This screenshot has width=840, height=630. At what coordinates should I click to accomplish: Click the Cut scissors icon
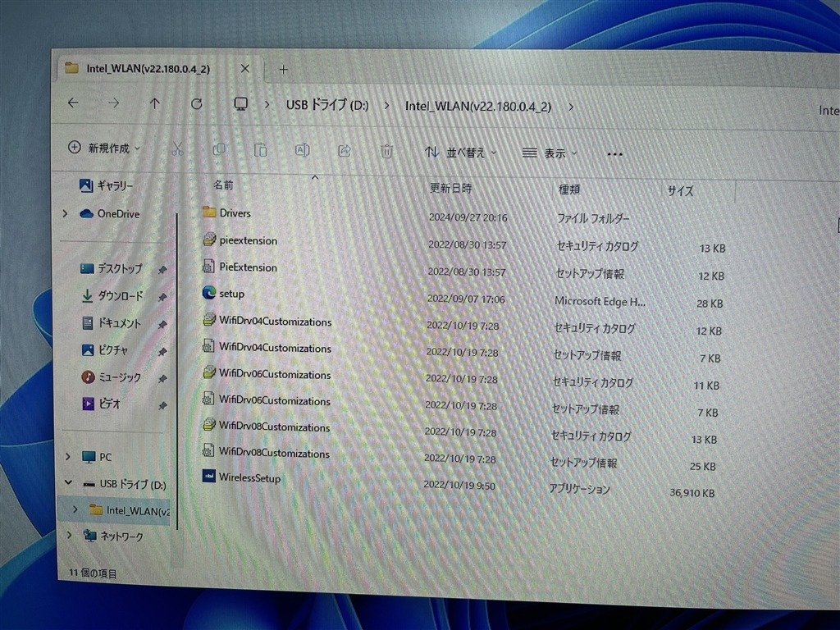click(177, 149)
